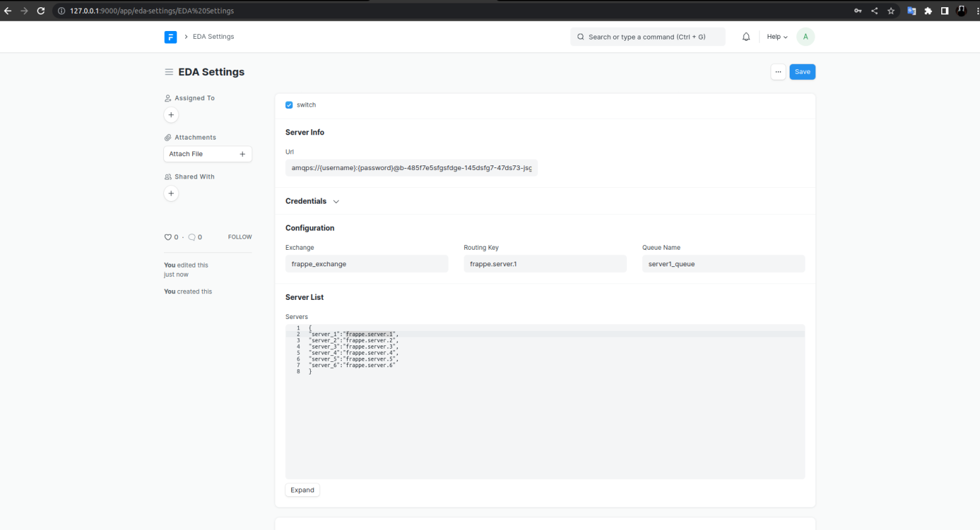Click FOLLOW to follow this document

[240, 237]
